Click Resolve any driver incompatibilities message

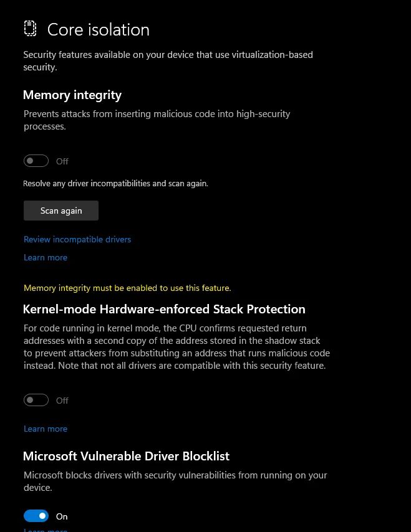pyautogui.click(x=115, y=184)
